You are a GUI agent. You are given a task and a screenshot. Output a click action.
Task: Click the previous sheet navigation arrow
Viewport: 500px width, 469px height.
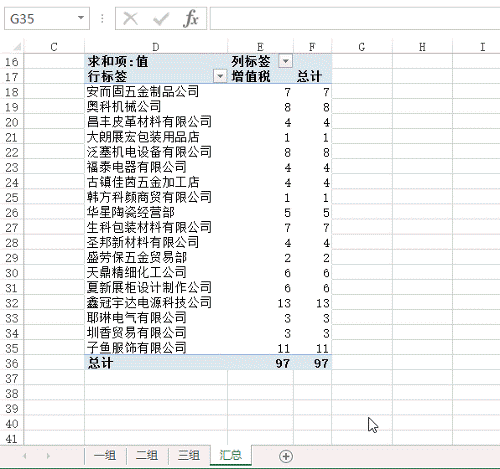click(25, 456)
